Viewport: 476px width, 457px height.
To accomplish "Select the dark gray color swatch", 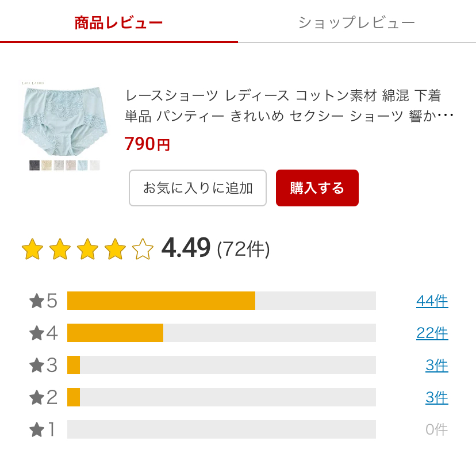I will tap(34, 166).
